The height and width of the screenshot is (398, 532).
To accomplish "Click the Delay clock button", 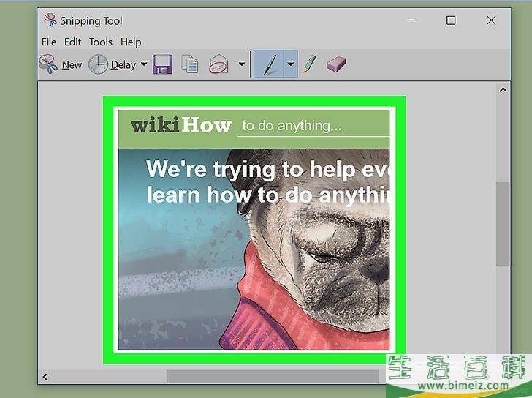I will tap(112, 64).
